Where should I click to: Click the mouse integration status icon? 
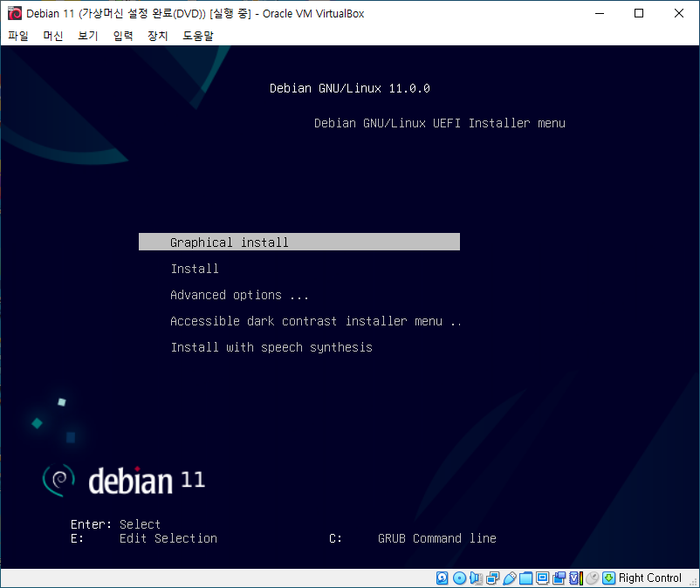592,578
